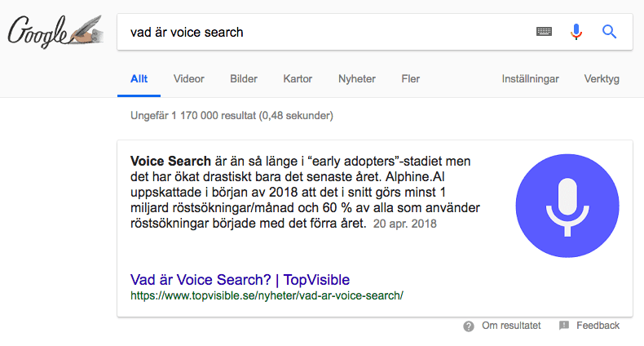Click in the search query field
Viewport: 644px width, 346px height.
[x=326, y=33]
